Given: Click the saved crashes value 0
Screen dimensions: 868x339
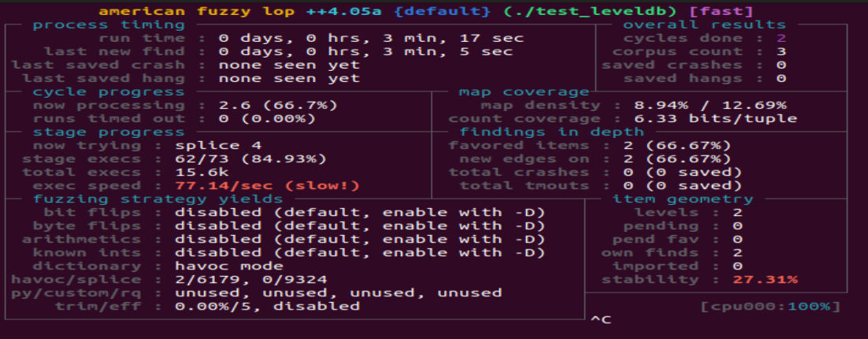Looking at the screenshot, I should [x=781, y=65].
